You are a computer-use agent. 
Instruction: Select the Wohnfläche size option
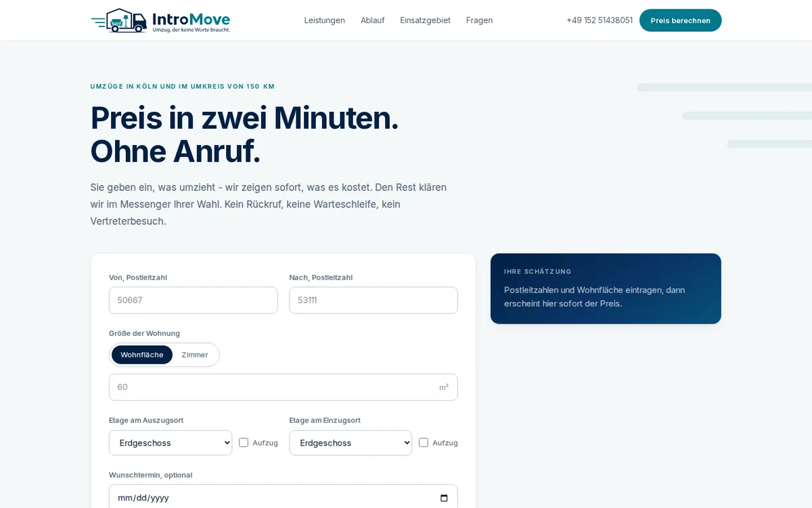[x=142, y=355]
